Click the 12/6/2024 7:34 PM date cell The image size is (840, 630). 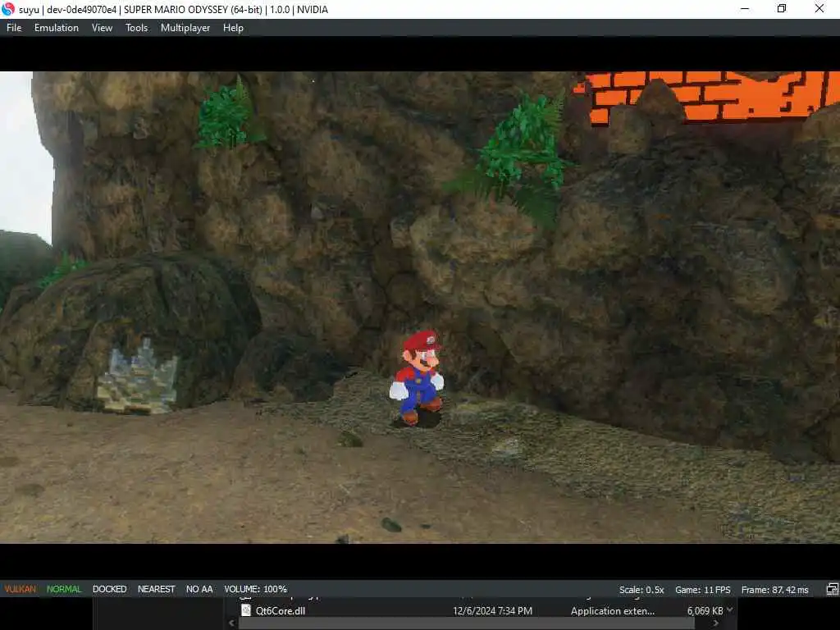[x=492, y=610]
